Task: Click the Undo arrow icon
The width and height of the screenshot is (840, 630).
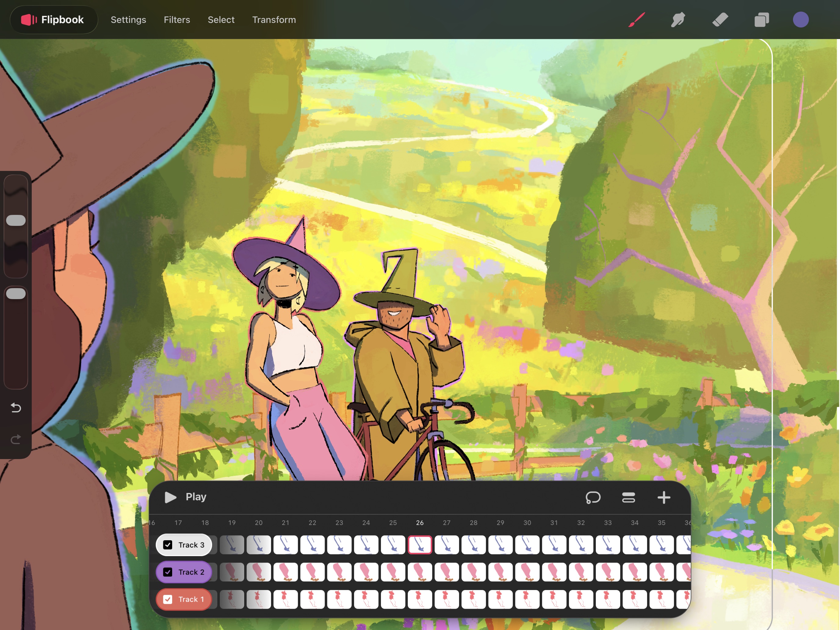Action: point(16,408)
